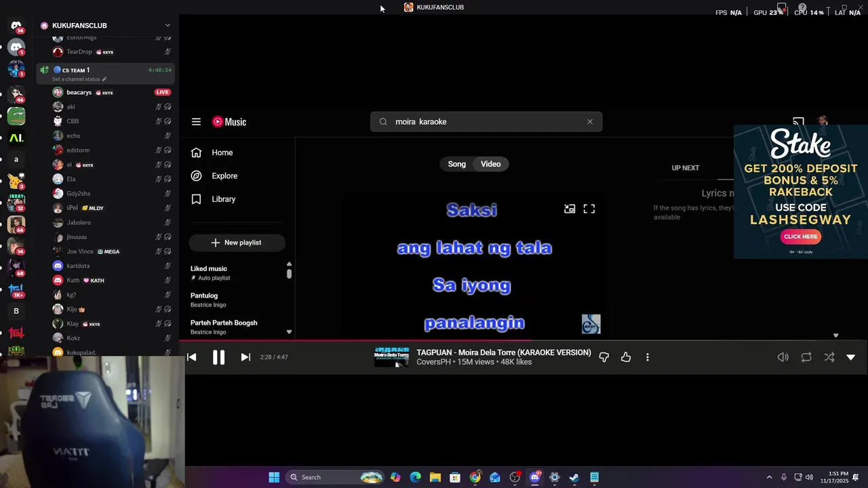Open Windows Start menu
The width and height of the screenshot is (868, 488).
[x=274, y=477]
